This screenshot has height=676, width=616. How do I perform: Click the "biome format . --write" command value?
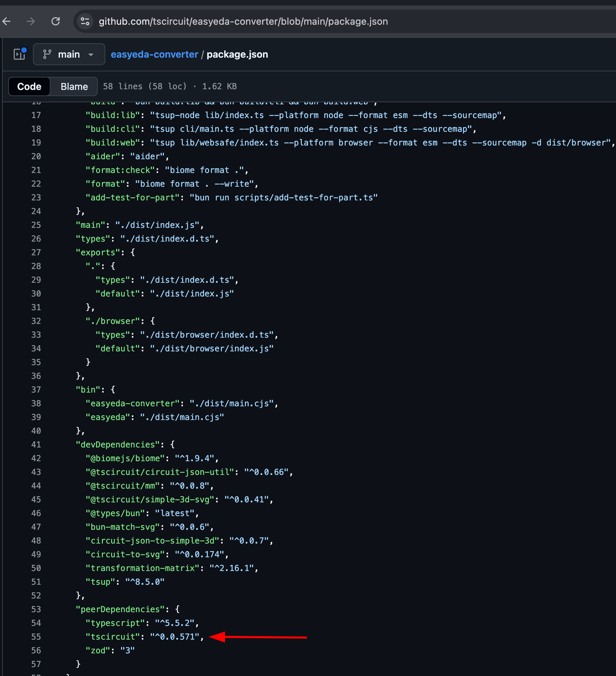195,184
